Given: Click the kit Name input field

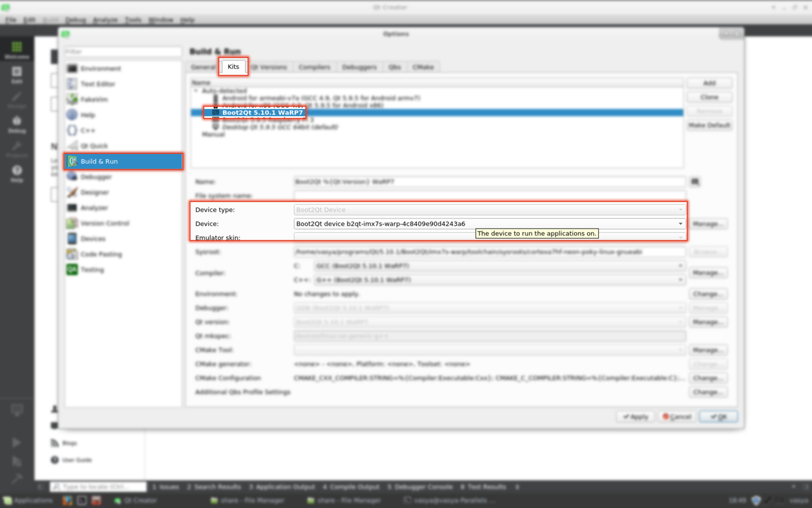Looking at the screenshot, I should [489, 181].
